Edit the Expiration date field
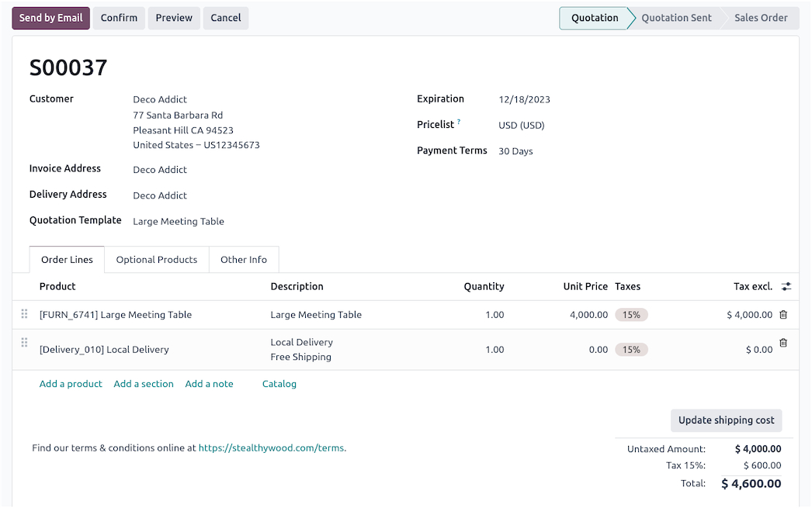The height and width of the screenshot is (508, 812). click(525, 98)
